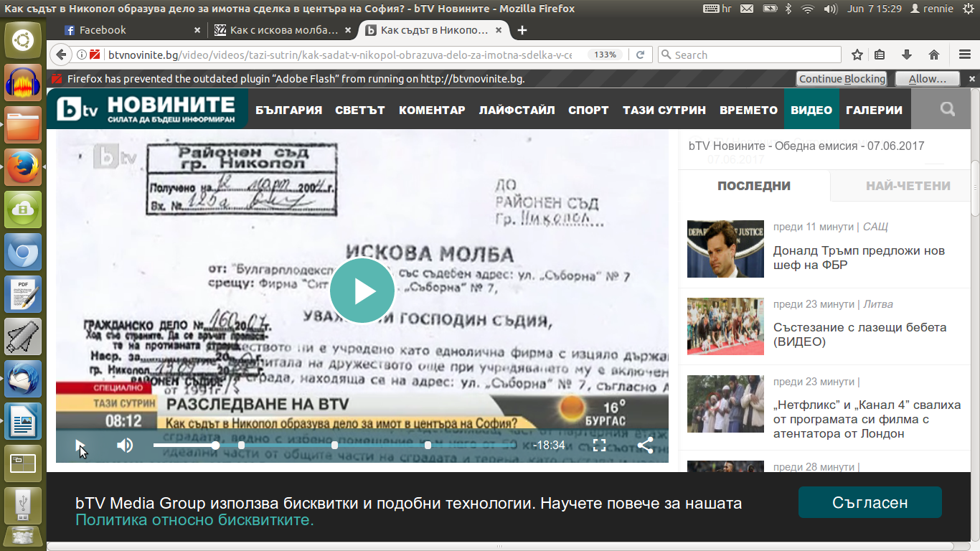Show bookmarks list icon

pos(880,55)
